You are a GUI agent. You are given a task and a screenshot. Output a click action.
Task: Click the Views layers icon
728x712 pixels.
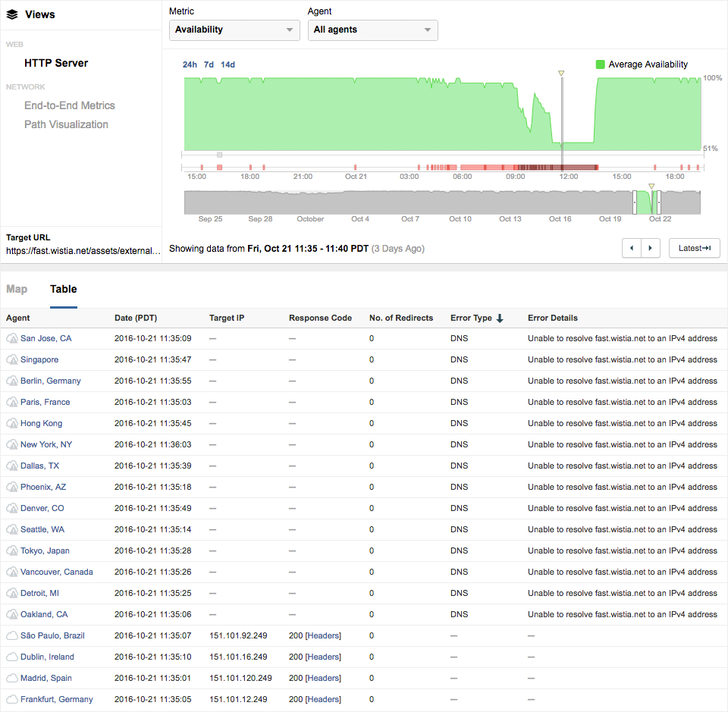pos(12,14)
